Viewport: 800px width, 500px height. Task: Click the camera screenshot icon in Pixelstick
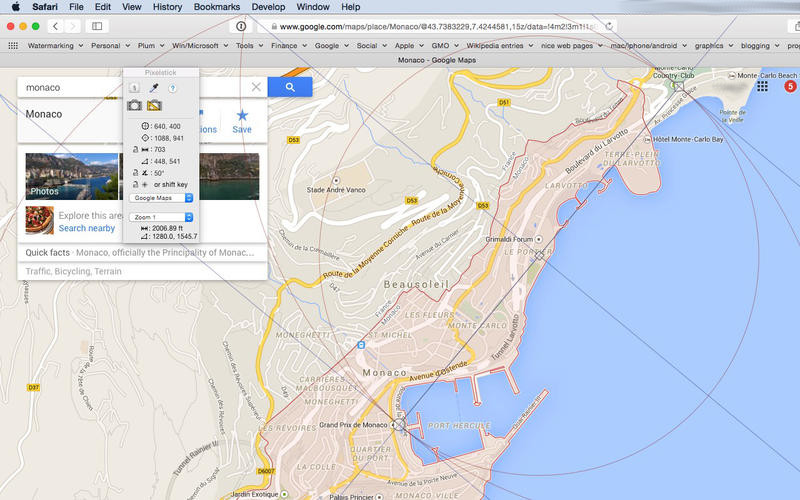[134, 105]
